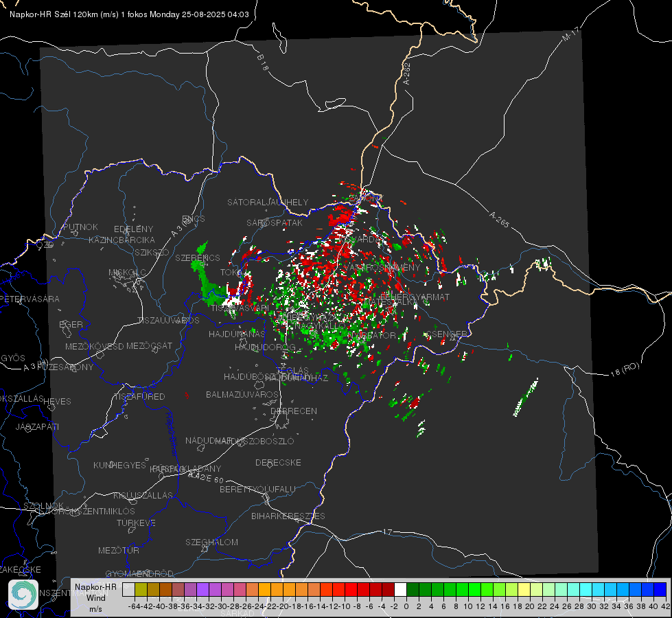
Task: Click the 'Napkor-HR Wind m/s' legend label
Action: click(95, 597)
